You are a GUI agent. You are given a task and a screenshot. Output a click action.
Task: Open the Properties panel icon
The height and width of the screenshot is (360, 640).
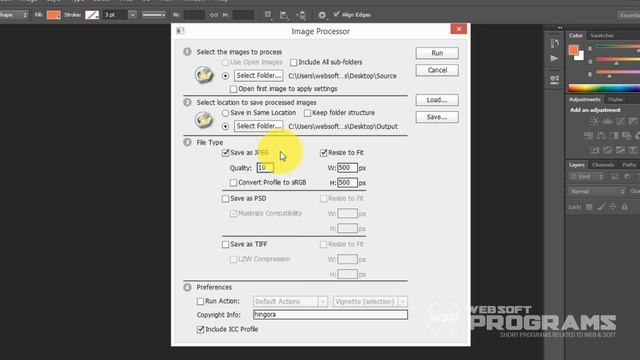coord(554,79)
